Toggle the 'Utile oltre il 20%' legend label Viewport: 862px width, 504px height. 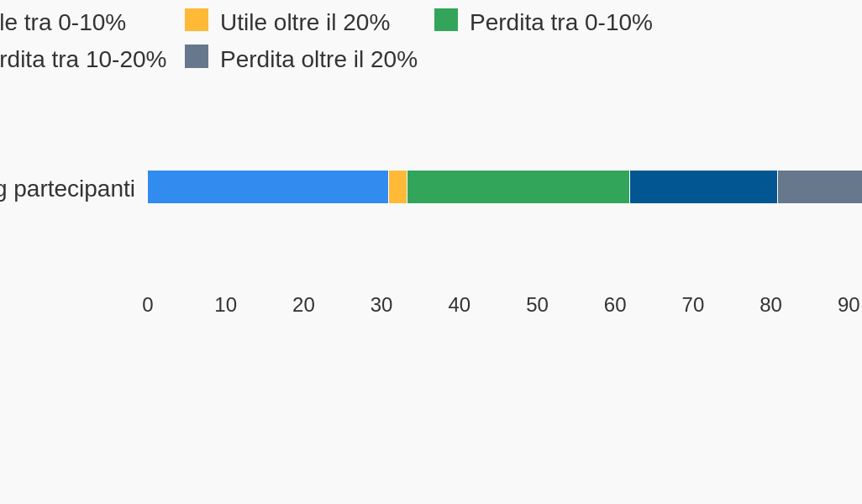[304, 23]
